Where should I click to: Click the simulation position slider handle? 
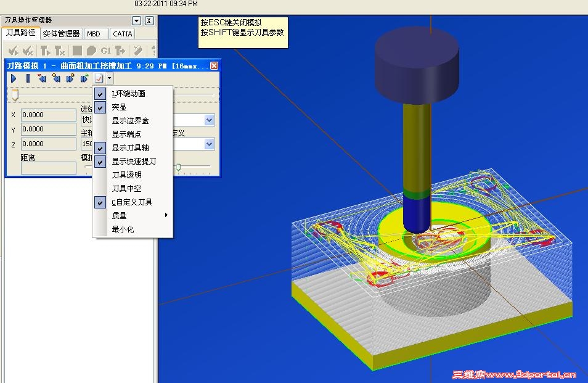point(15,95)
